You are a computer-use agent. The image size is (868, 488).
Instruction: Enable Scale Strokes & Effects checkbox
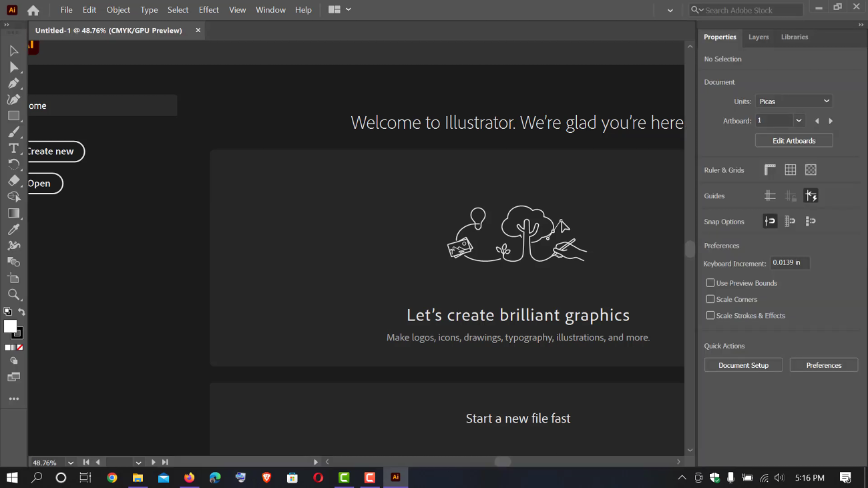[710, 315]
